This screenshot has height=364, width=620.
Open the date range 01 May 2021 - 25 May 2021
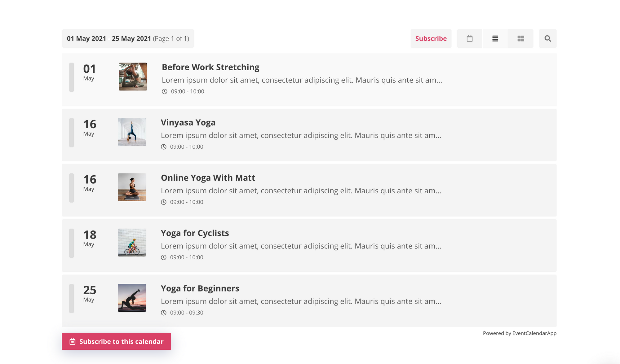click(128, 38)
